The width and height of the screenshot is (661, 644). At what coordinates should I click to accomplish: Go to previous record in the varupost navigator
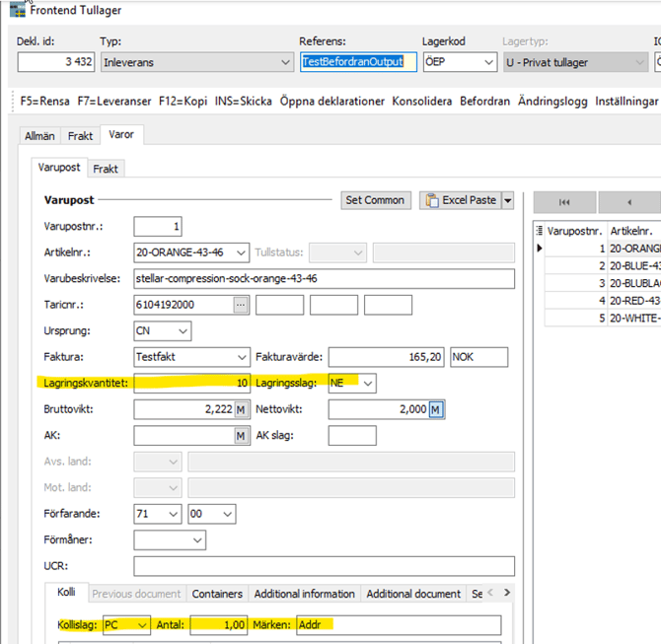tap(628, 201)
